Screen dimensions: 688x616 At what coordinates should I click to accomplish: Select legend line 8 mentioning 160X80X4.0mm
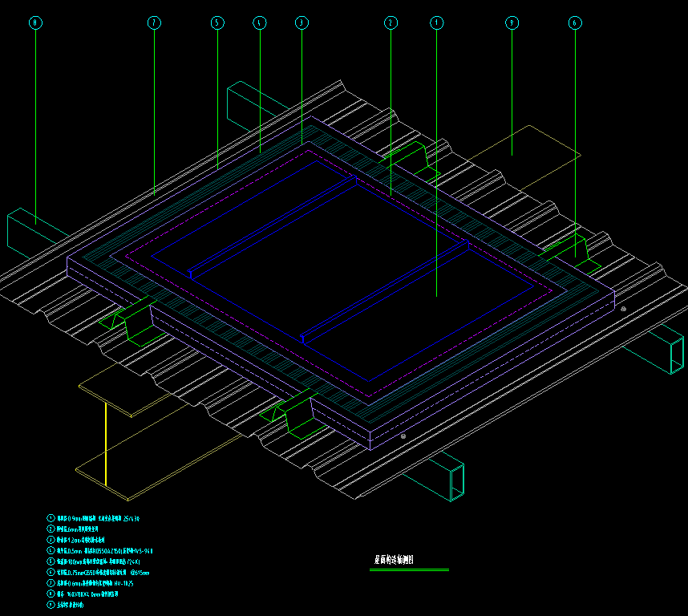pyautogui.click(x=83, y=594)
